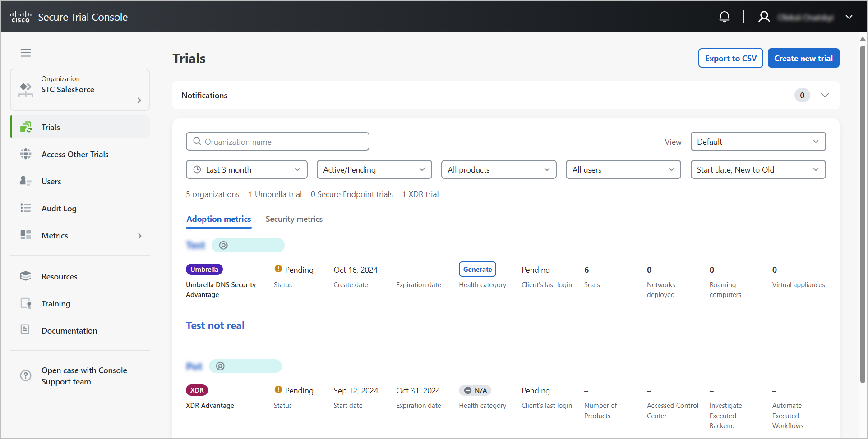
Task: Click the Access Other Trials globe icon
Action: tap(26, 154)
